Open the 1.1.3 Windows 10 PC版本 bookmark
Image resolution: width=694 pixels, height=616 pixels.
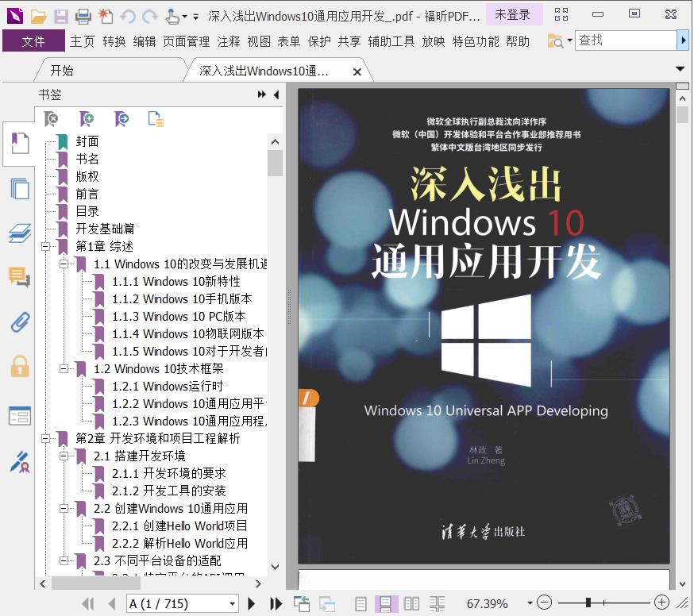(179, 317)
